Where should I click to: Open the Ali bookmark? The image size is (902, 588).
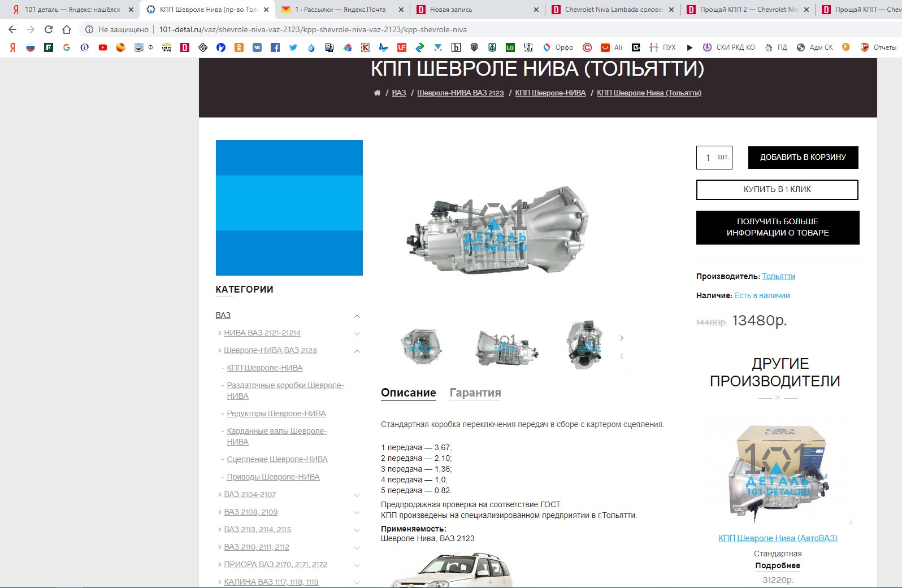612,47
